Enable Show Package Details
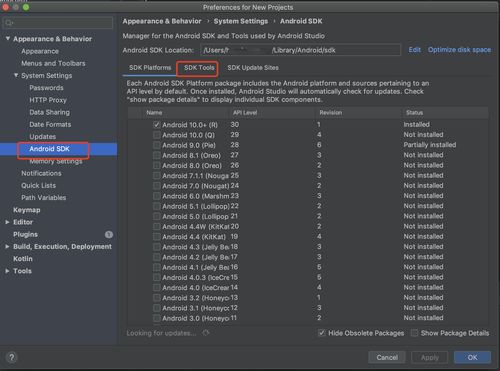This screenshot has width=500, height=371. (x=414, y=333)
